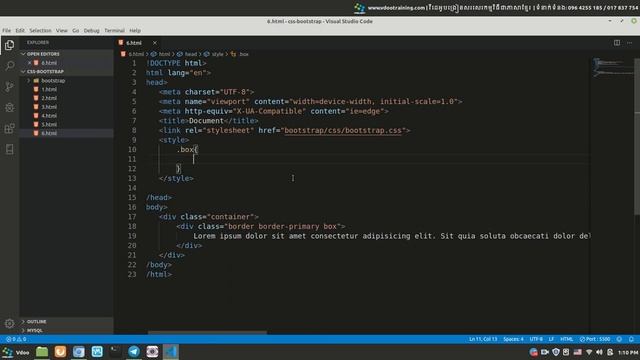
Task: Launch the orange app icon in taskbar
Action: pyautogui.click(x=60, y=351)
